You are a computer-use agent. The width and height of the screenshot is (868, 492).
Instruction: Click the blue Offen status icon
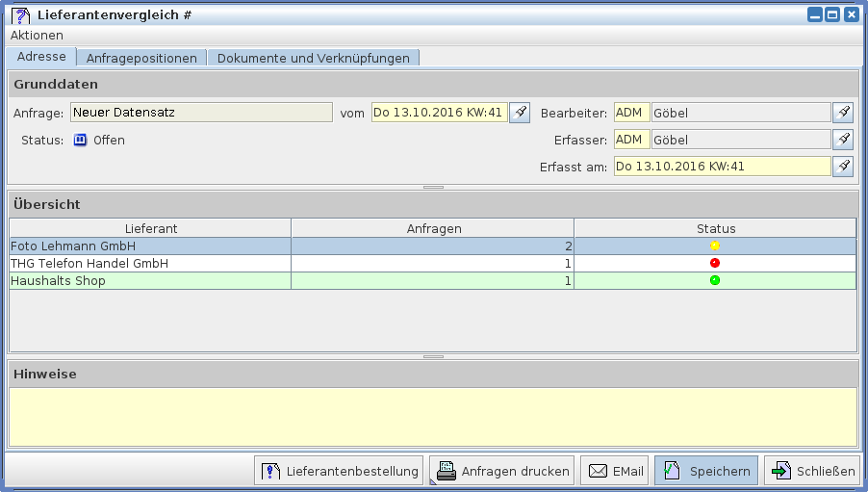tap(81, 140)
